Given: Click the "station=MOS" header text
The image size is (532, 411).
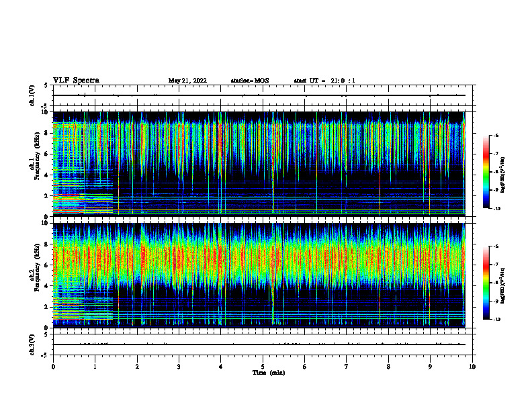Looking at the screenshot, I should tap(250, 81).
